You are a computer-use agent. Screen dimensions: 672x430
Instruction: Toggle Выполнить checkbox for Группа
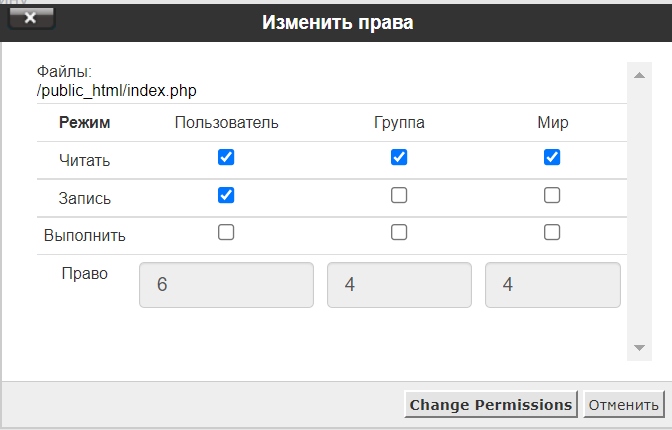coord(399,232)
